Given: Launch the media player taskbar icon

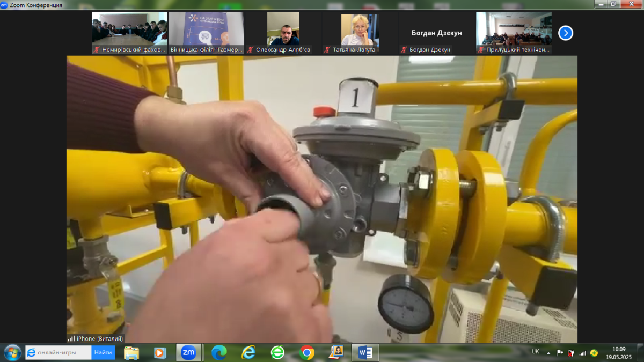Looking at the screenshot, I should (x=160, y=352).
